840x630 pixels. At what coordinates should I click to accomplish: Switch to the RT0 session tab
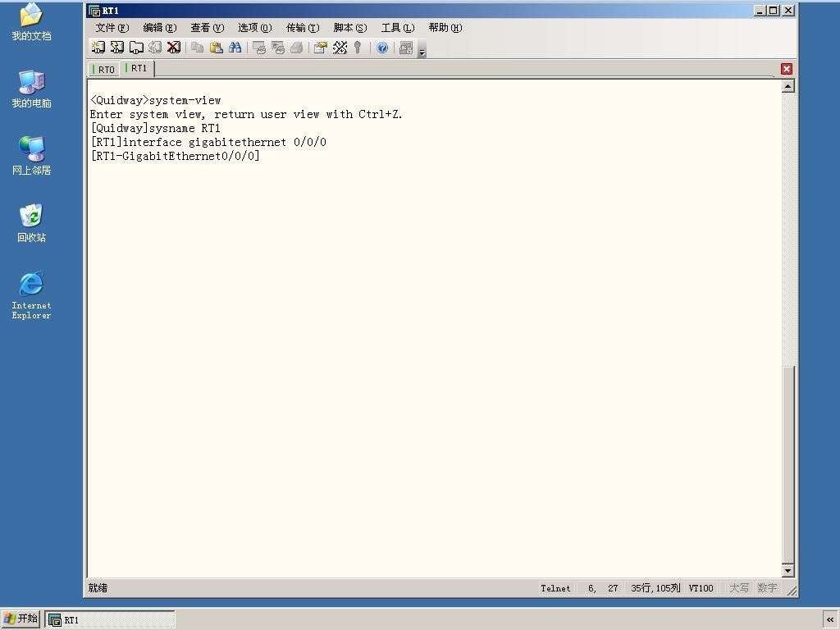point(104,70)
